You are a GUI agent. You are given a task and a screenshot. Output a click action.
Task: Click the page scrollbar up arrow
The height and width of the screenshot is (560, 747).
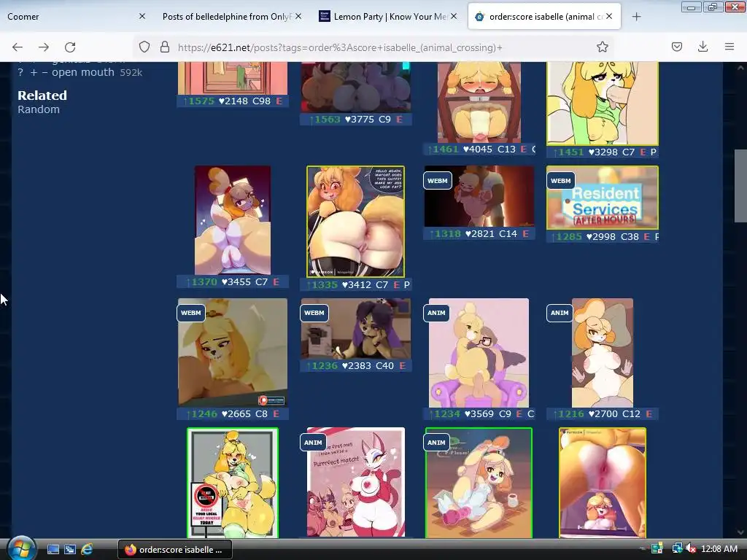point(740,68)
